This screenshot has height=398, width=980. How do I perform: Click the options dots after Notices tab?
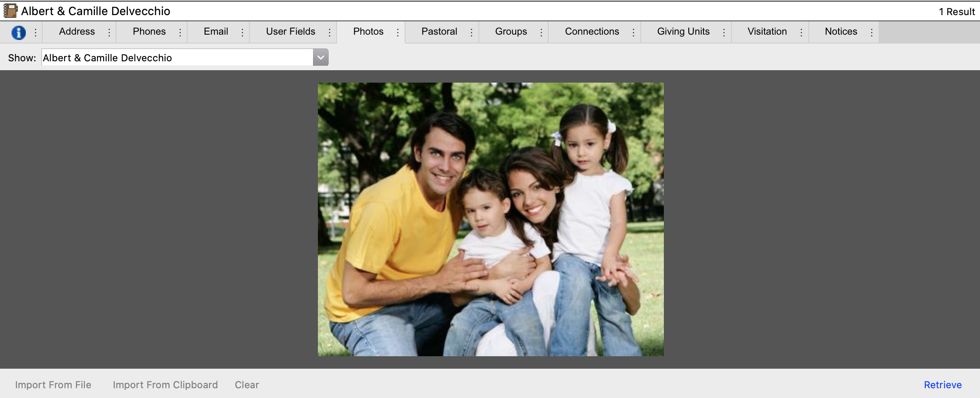point(872,32)
